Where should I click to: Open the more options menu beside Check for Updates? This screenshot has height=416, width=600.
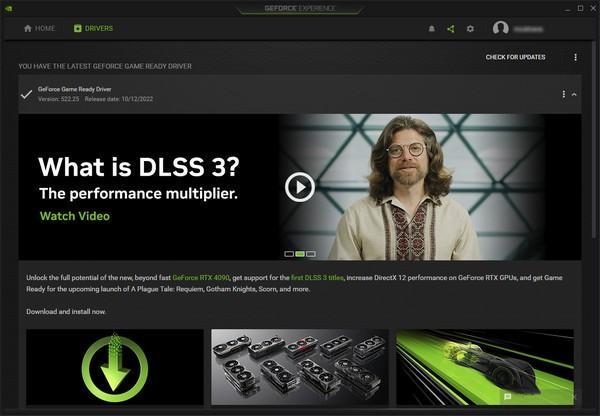575,57
